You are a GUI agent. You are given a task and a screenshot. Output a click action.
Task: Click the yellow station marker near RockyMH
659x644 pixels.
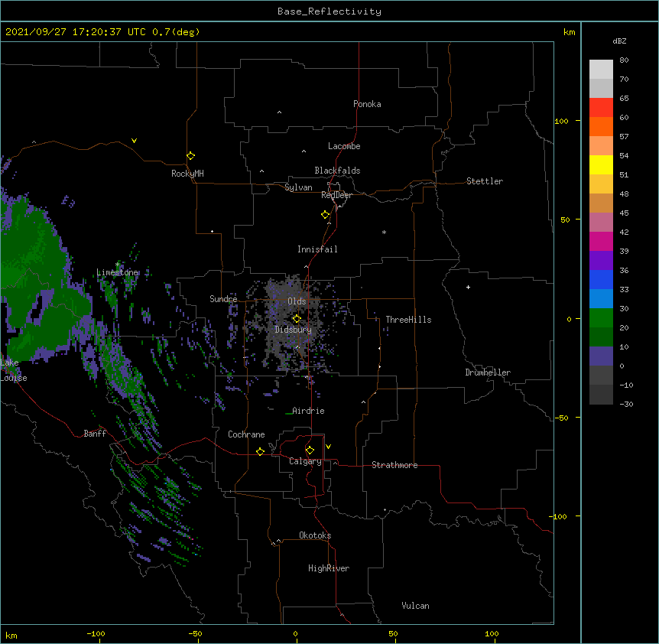click(x=191, y=156)
